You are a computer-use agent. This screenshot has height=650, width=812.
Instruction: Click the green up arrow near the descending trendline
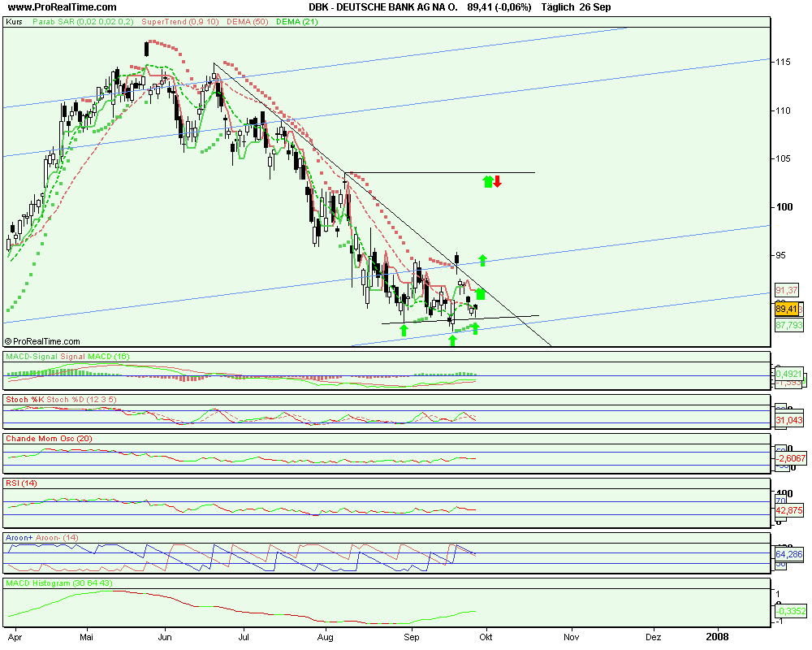point(482,261)
